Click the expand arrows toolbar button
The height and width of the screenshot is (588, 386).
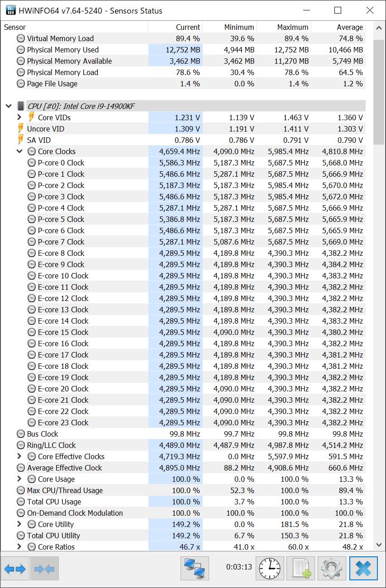tap(15, 569)
